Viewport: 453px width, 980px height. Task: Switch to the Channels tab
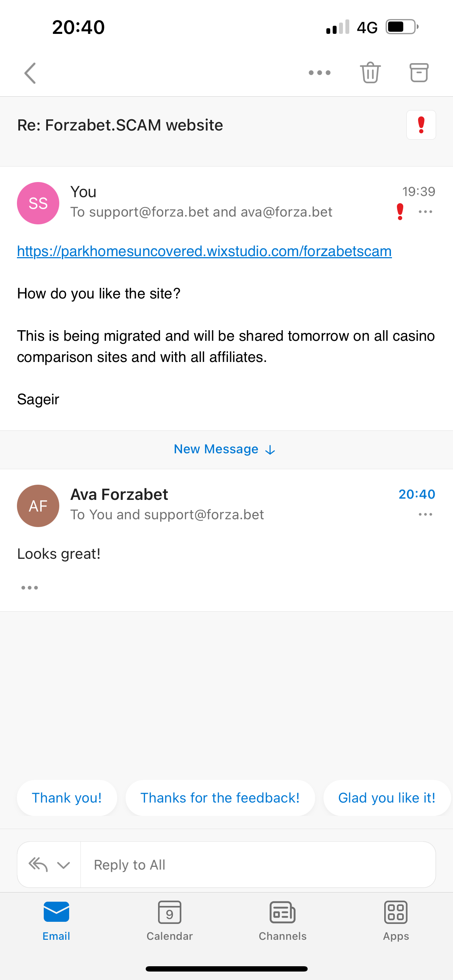tap(283, 920)
